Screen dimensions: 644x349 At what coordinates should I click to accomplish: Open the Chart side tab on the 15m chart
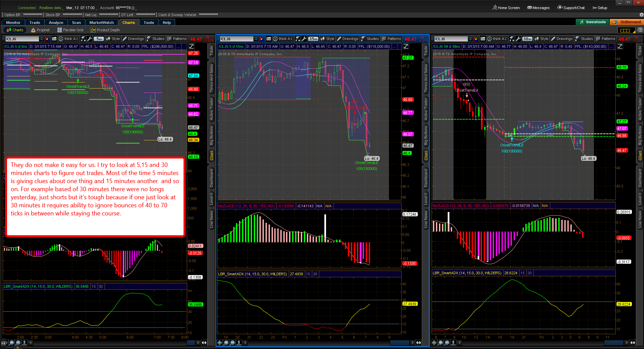click(426, 155)
